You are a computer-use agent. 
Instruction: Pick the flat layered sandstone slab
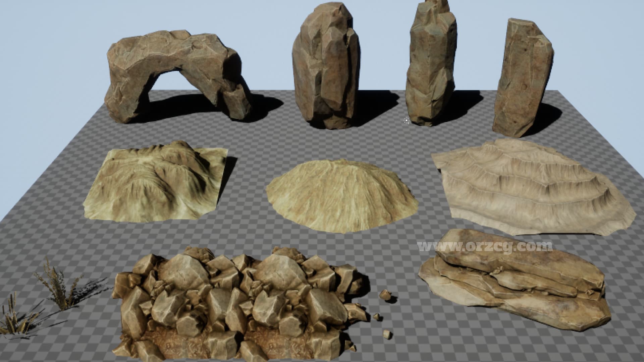coord(515,280)
